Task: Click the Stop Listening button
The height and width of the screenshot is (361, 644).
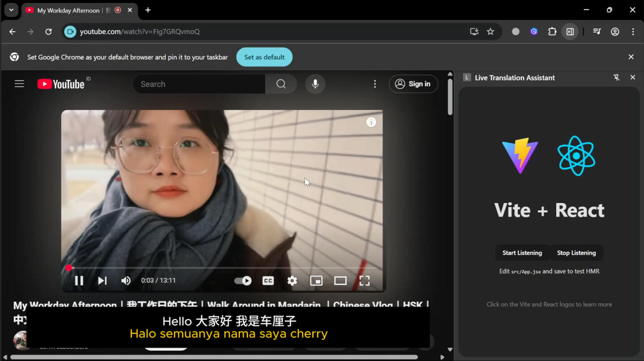Action: tap(576, 253)
